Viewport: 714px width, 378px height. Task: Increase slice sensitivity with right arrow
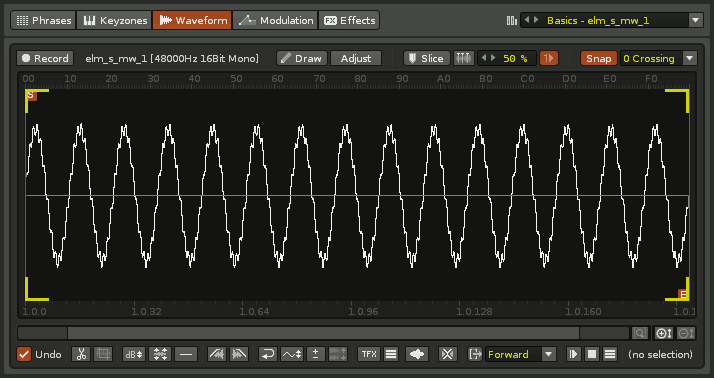pos(493,58)
